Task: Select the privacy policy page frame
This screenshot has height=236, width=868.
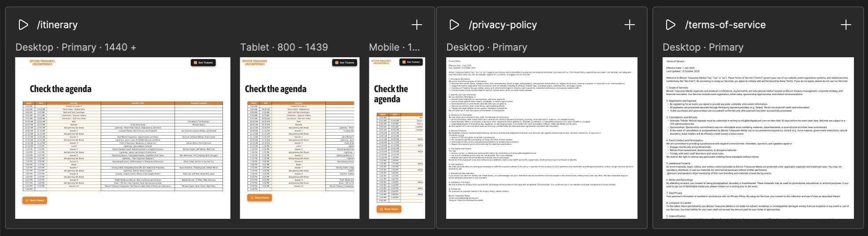Action: [542, 138]
